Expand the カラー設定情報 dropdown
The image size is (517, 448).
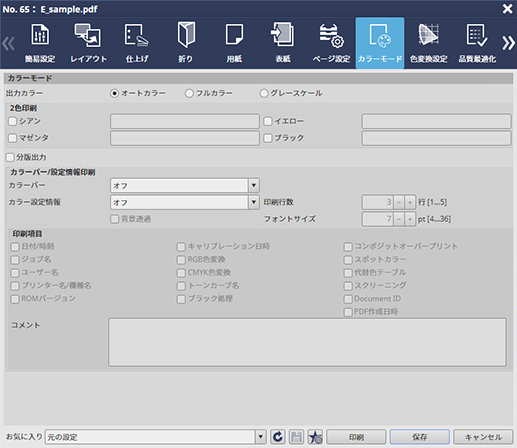tap(254, 202)
